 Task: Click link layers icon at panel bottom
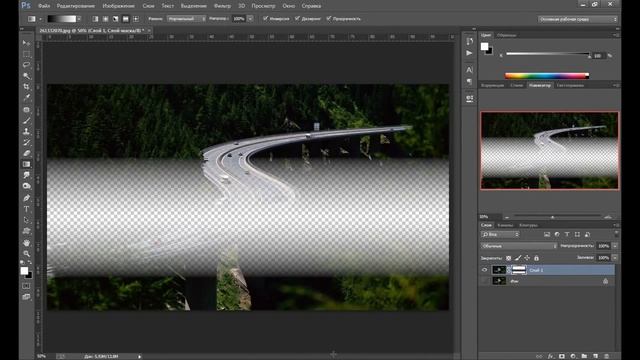coord(540,356)
